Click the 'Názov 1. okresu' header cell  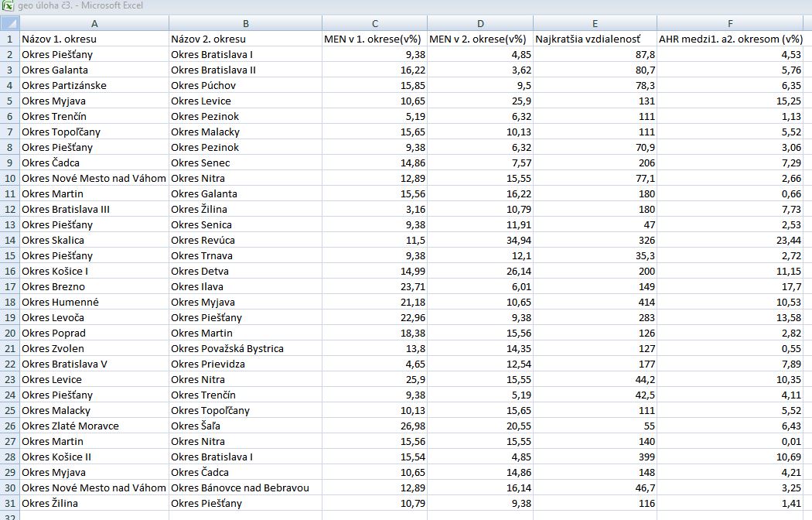point(94,39)
